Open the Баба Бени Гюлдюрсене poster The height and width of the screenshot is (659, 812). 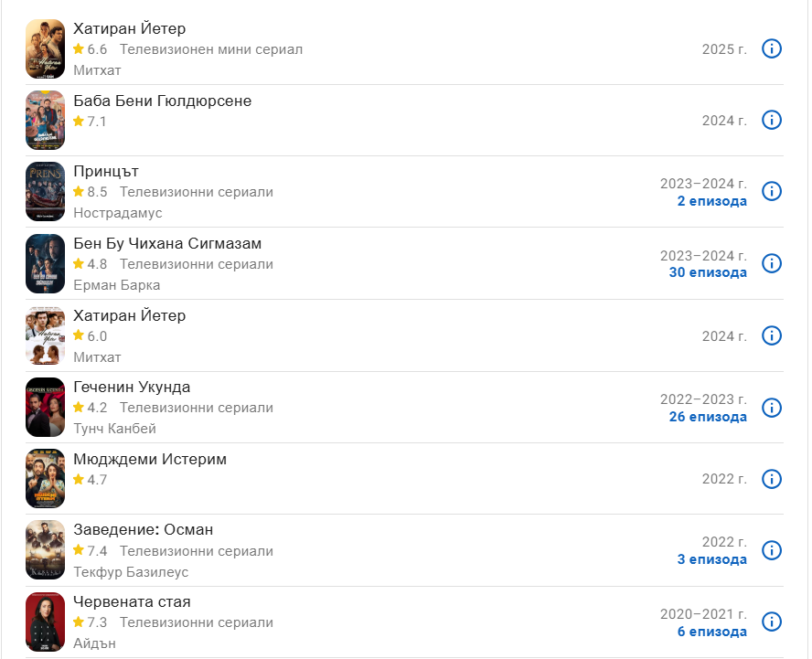[45, 120]
